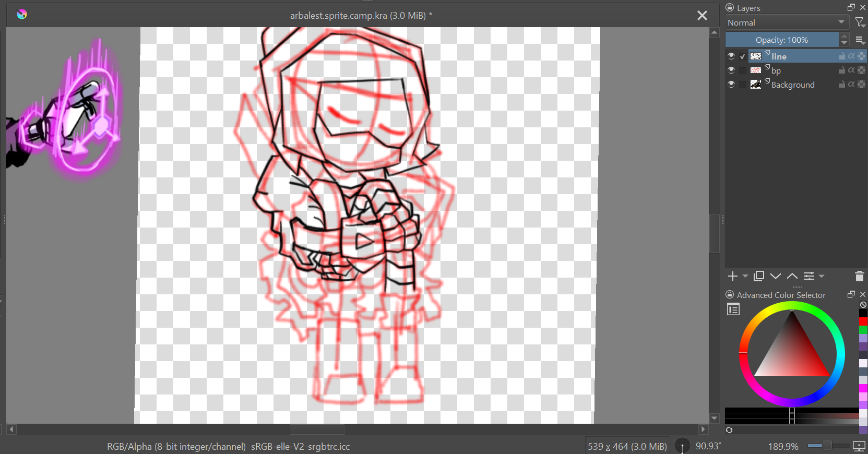Lock the bp layer
The width and height of the screenshot is (868, 454).
pos(841,70)
